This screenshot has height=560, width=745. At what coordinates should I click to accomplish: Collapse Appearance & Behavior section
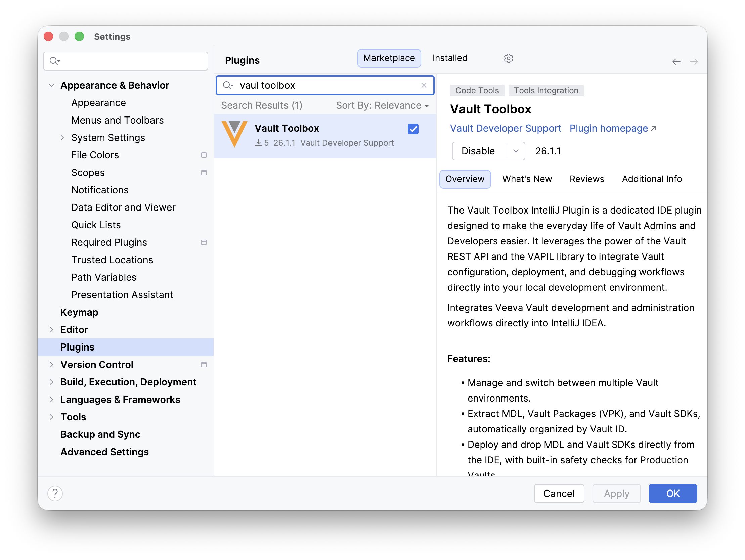[x=51, y=86]
